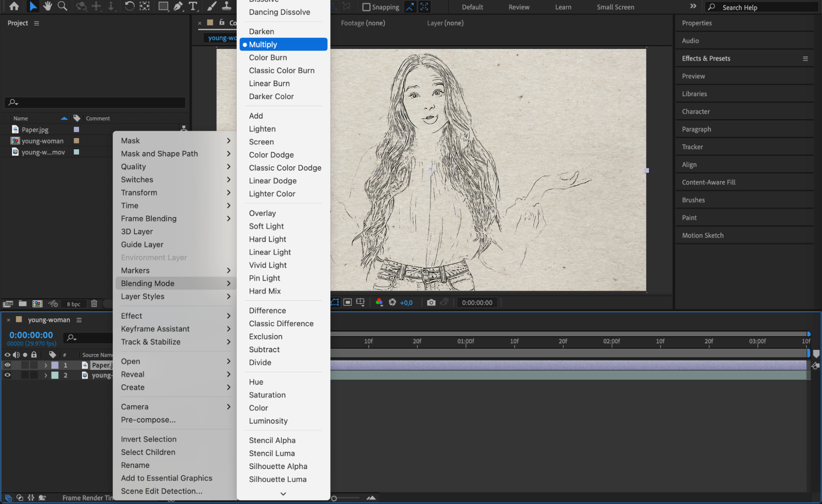Create a new folder in Project panel
The width and height of the screenshot is (822, 504).
(23, 304)
